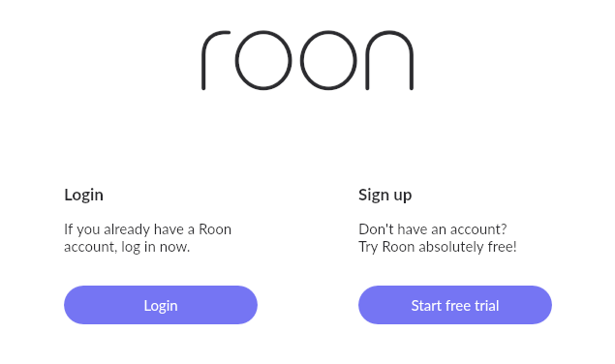
Task: Click the word Roon in the login description
Action: coord(215,229)
